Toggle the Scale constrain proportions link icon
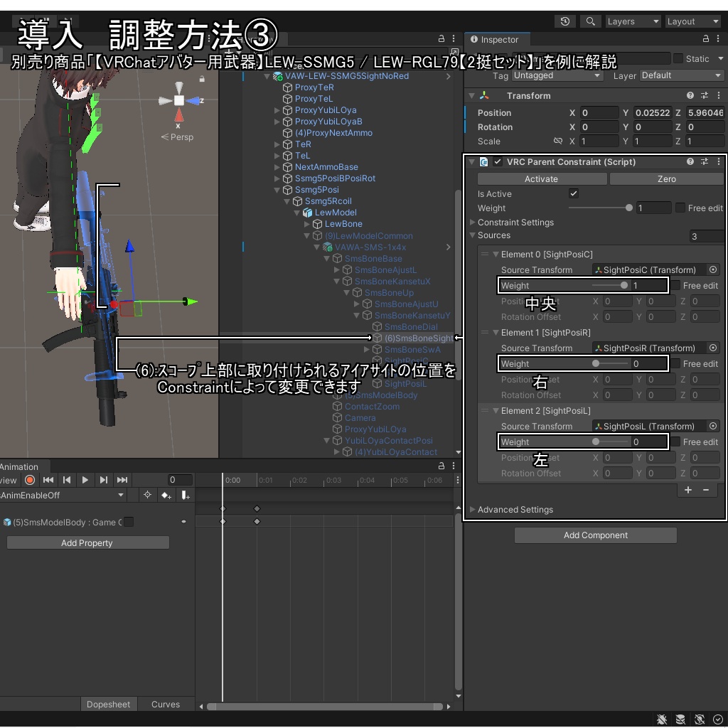This screenshot has width=728, height=728. click(x=557, y=141)
